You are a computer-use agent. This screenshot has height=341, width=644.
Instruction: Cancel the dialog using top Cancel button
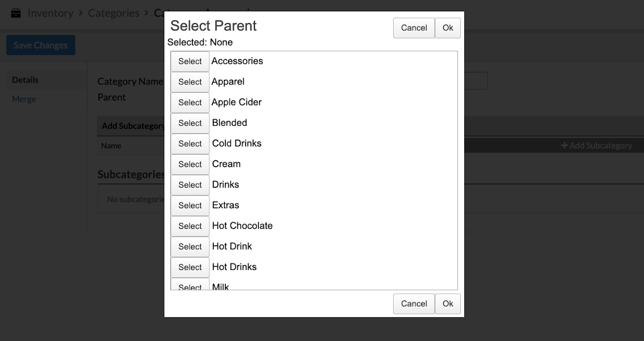click(x=414, y=28)
